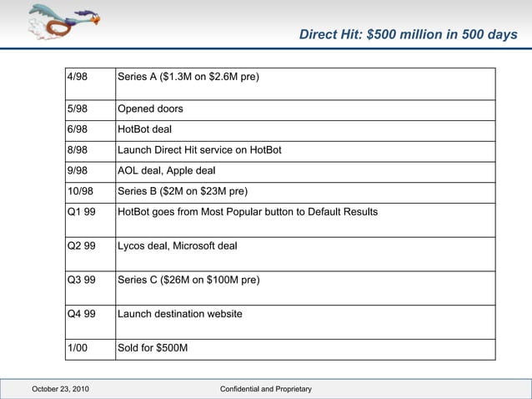Select the 'AOL deal, Apple deal' entry
532x399 pixels.
(x=167, y=170)
